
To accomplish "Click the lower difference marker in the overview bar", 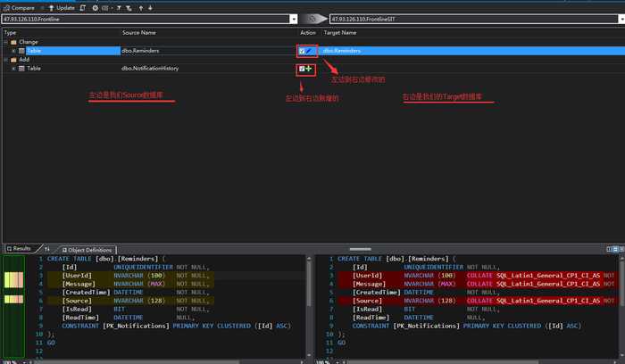I will (13, 299).
